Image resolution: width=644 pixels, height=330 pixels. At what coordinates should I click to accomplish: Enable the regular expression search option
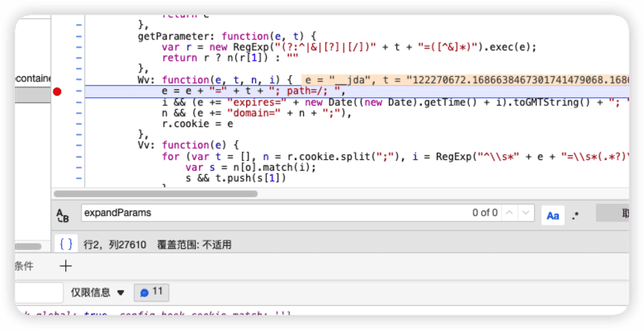[575, 215]
